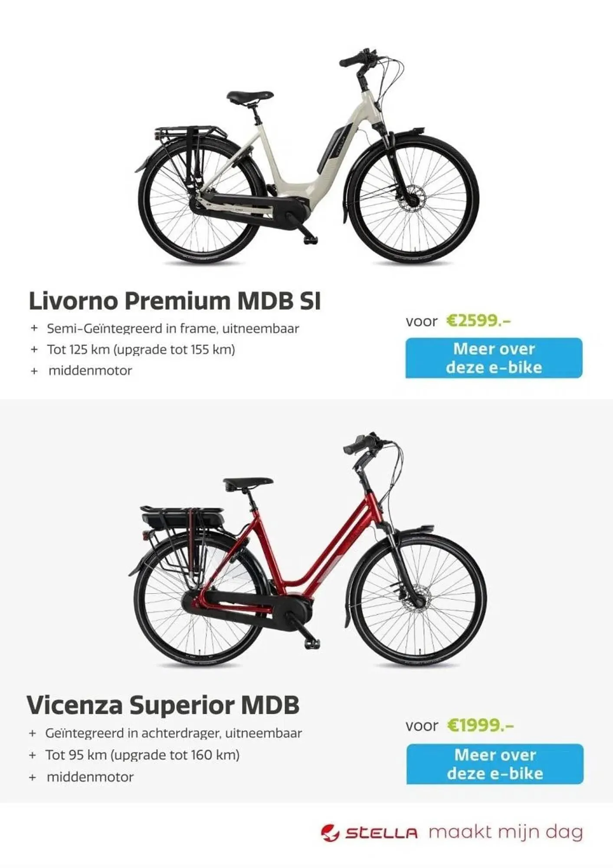The width and height of the screenshot is (613, 868).
Task: Click plus icon beside 'Semi-Geïntegreerd in frame'
Action: pos(35,329)
